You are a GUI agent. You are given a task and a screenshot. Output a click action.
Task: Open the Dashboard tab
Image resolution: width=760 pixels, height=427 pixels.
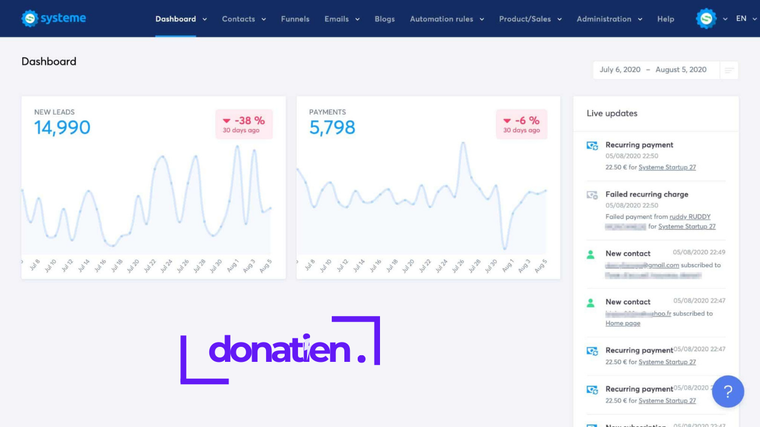(175, 19)
